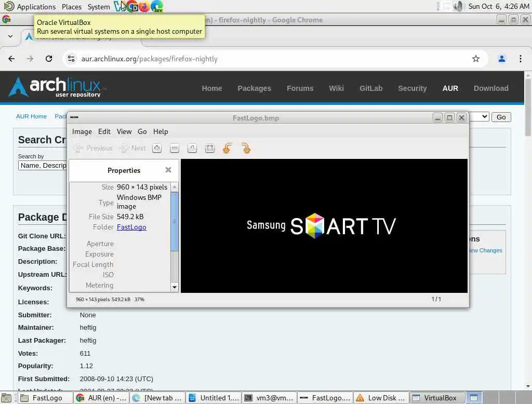Open Security in Arch navigation
Screen dimensions: 532x404
tap(412, 88)
